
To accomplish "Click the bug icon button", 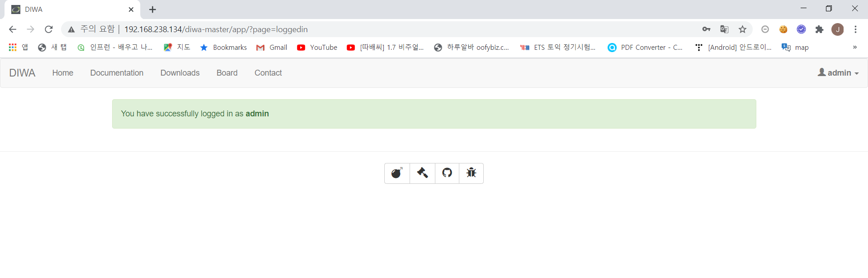I will 471,173.
